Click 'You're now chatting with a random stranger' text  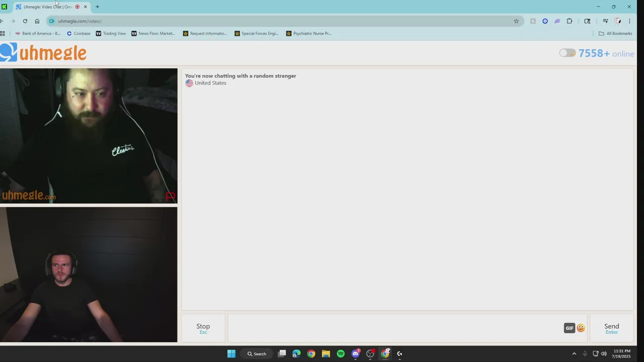240,76
